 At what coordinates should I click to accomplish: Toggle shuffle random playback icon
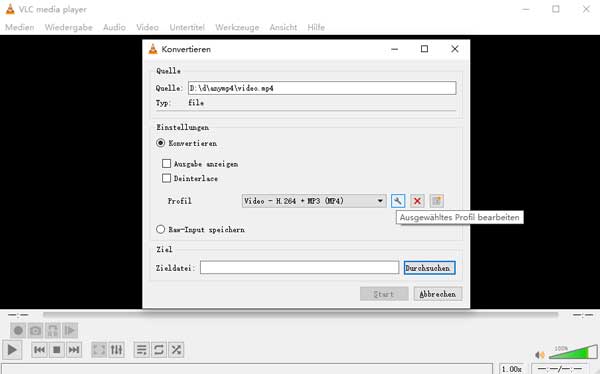(176, 350)
